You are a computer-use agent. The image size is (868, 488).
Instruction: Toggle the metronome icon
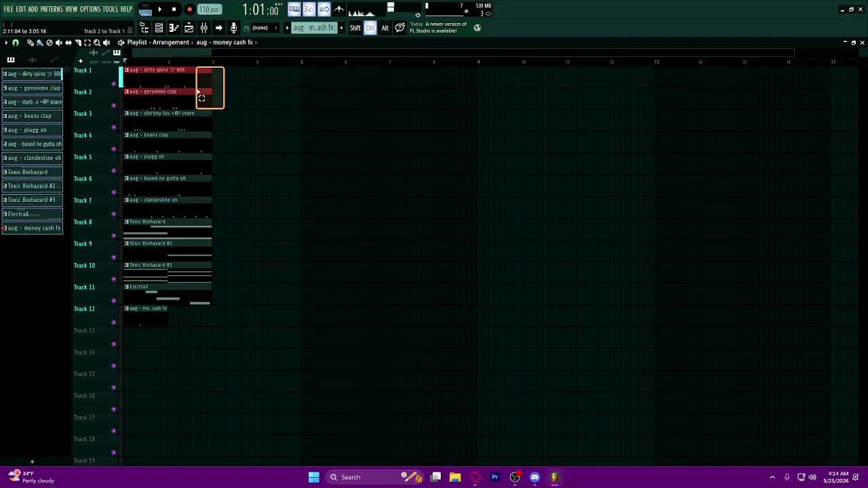(x=339, y=9)
